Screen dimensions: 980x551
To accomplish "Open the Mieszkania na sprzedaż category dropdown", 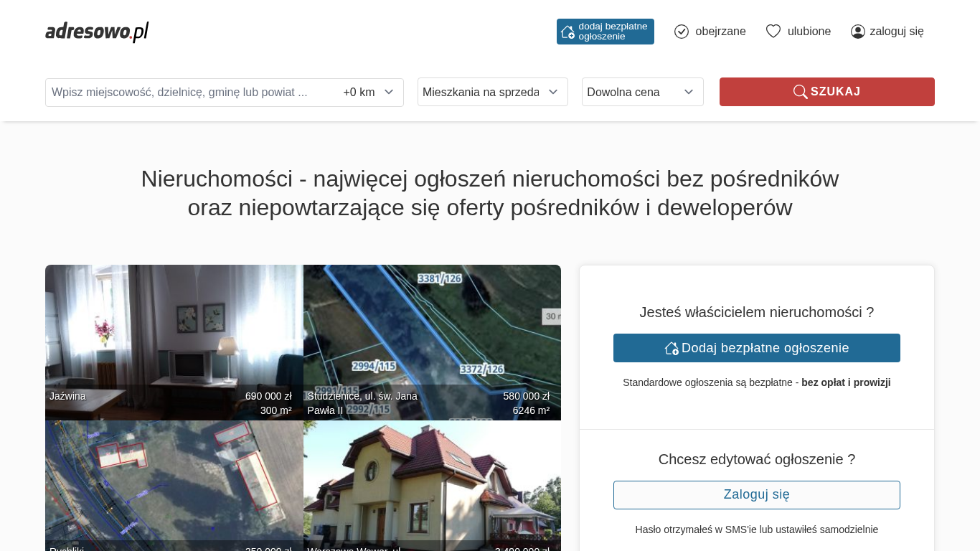I will tap(492, 92).
